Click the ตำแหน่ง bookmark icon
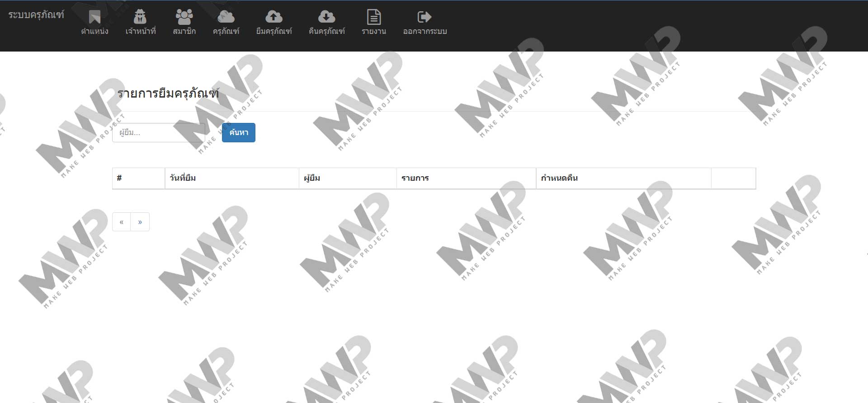 tap(94, 17)
